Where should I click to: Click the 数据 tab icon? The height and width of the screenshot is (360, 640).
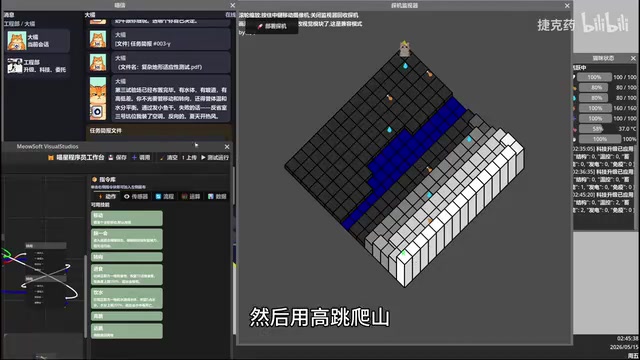(x=211, y=196)
